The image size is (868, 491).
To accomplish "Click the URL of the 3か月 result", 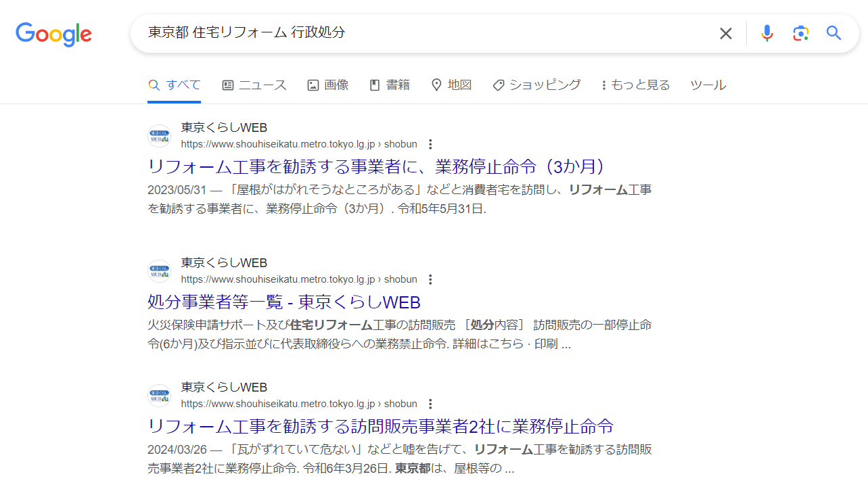I will [299, 144].
